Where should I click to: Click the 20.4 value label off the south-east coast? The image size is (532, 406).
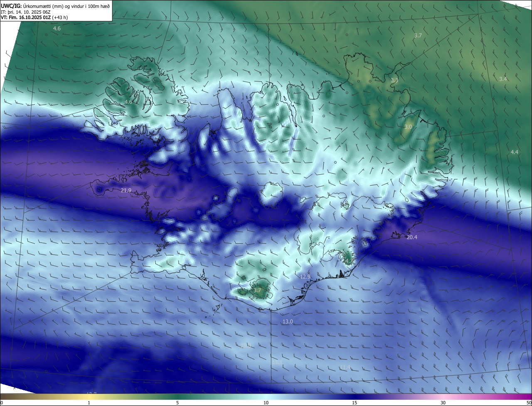click(412, 237)
